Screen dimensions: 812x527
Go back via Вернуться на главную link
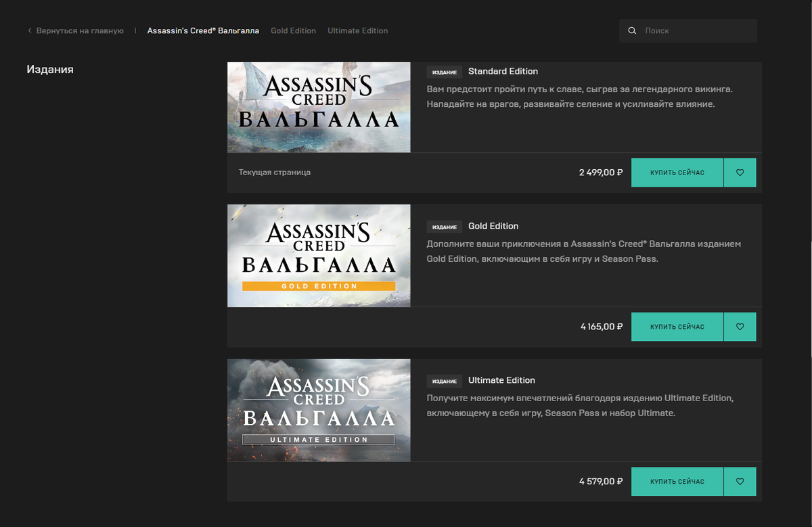(80, 30)
